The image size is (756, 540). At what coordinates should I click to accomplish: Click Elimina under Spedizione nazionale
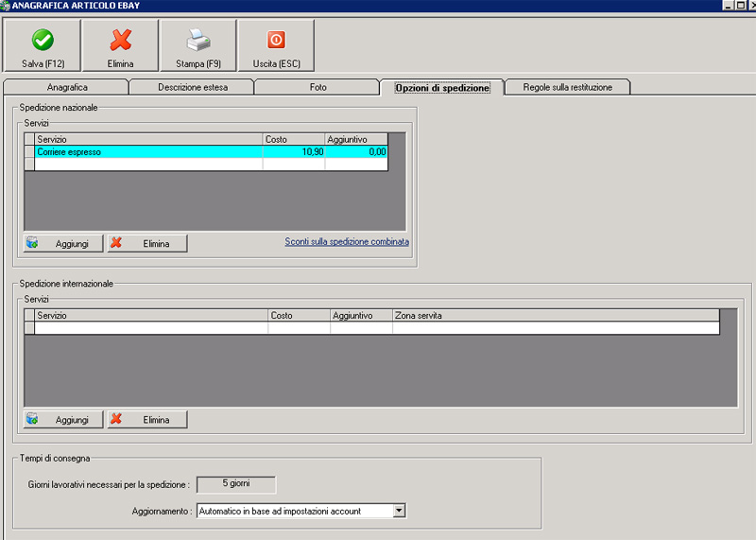[x=147, y=243]
